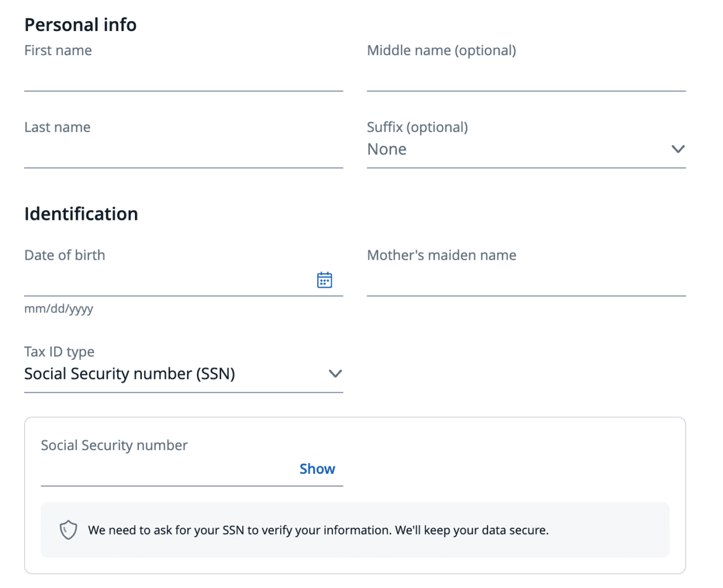723x588 pixels.
Task: Expand the Suffix chevron arrow
Action: pos(678,149)
